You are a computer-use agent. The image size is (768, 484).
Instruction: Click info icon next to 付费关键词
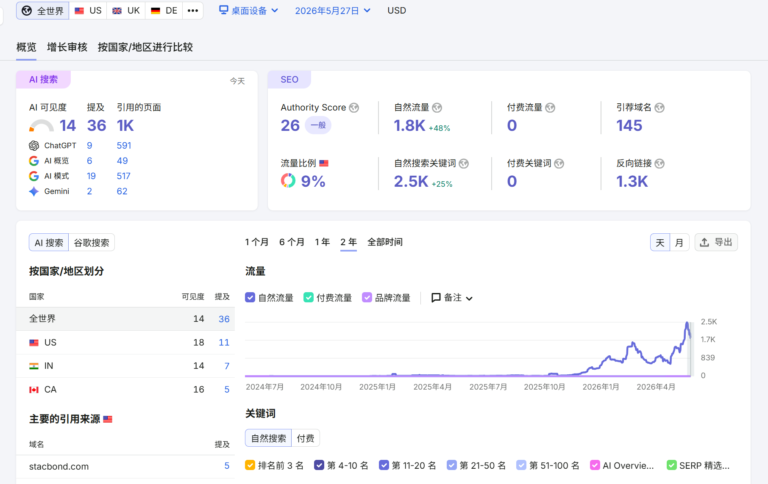(559, 164)
